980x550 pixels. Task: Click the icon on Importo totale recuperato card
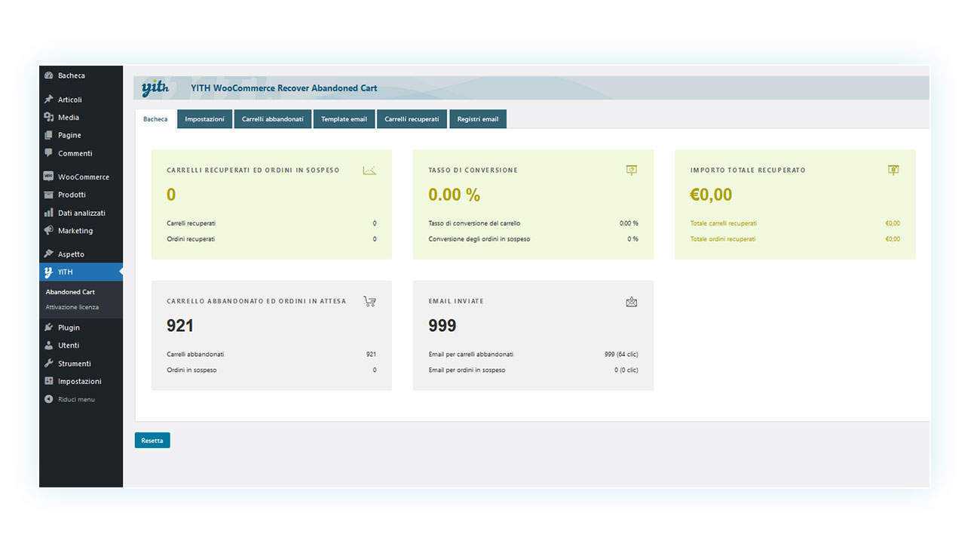[893, 171]
